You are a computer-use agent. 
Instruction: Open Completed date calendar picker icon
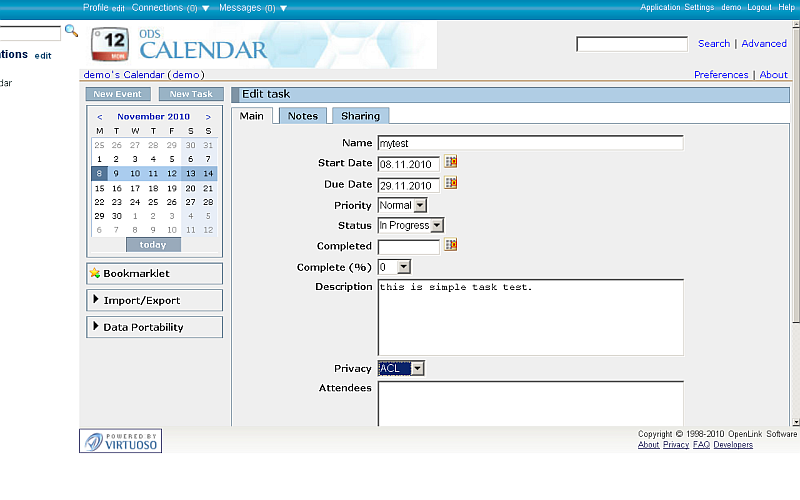(451, 245)
